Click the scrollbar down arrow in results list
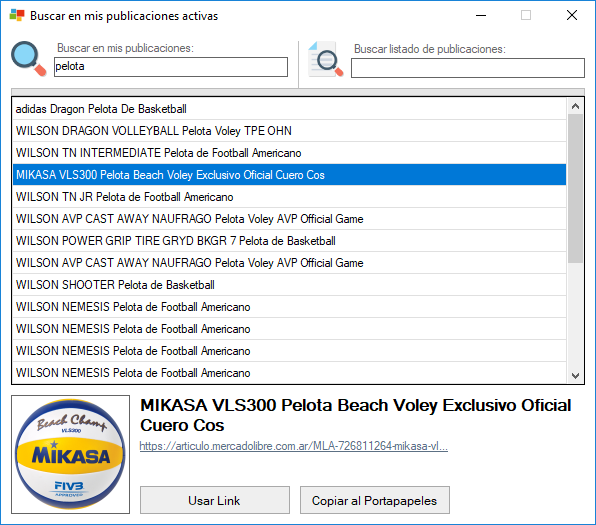This screenshot has height=525, width=596. [575, 376]
